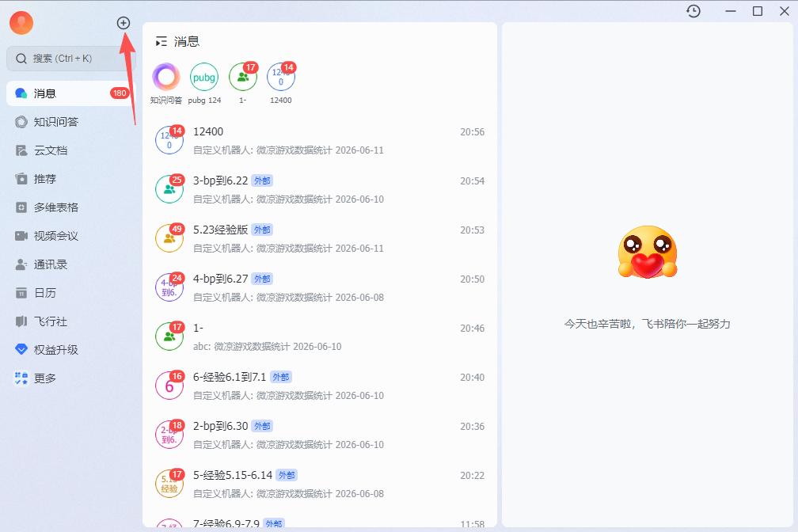Open the 5.23经验版 conversation
The height and width of the screenshot is (532, 798).
(x=320, y=239)
